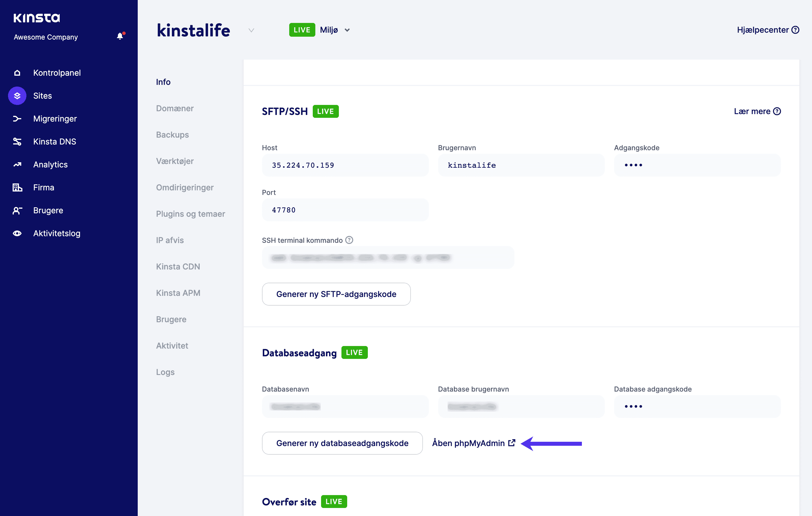Open the Hjælpecenter link
The image size is (812, 516).
(768, 30)
